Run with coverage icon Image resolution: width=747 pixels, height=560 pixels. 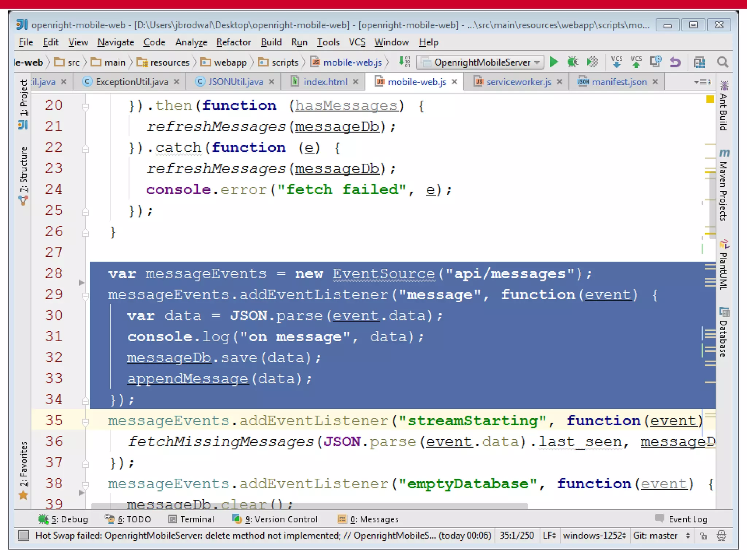(x=592, y=62)
